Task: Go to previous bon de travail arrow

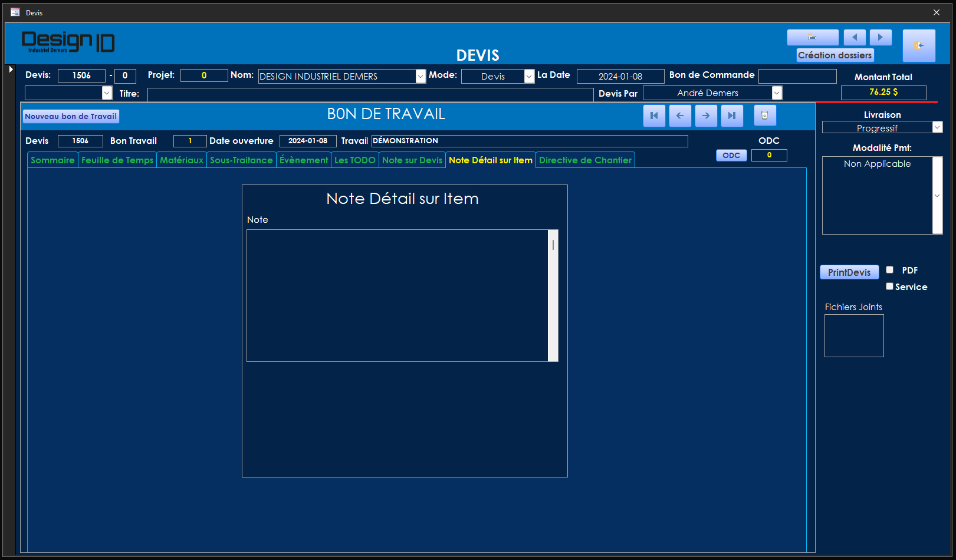Action: 680,116
